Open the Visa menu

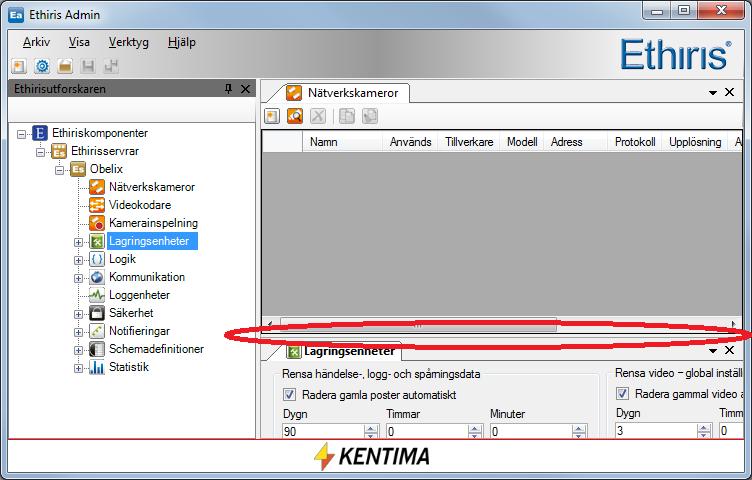pos(79,42)
